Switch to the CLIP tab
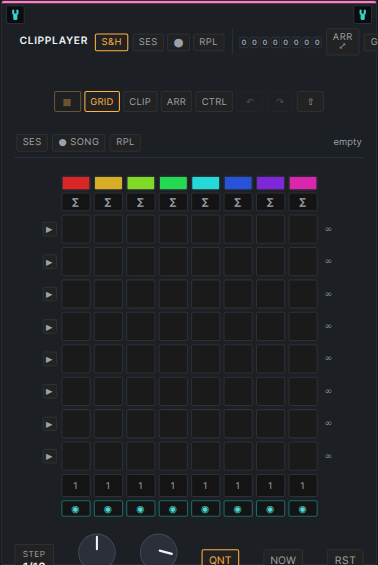The width and height of the screenshot is (378, 565). click(x=140, y=102)
